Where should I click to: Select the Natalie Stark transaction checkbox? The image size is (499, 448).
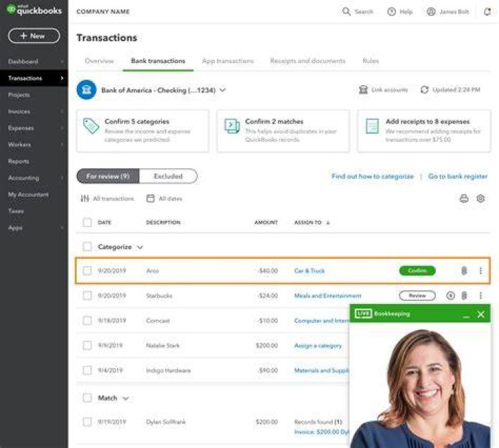87,346
